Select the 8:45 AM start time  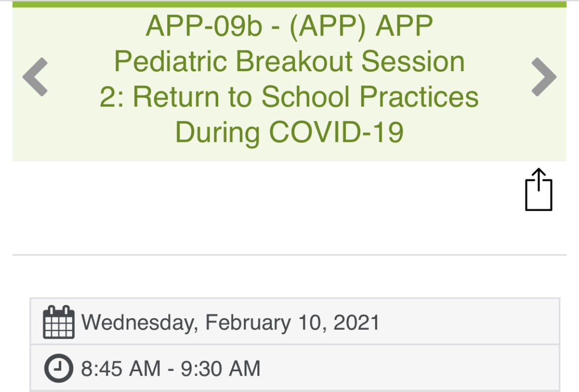(121, 368)
